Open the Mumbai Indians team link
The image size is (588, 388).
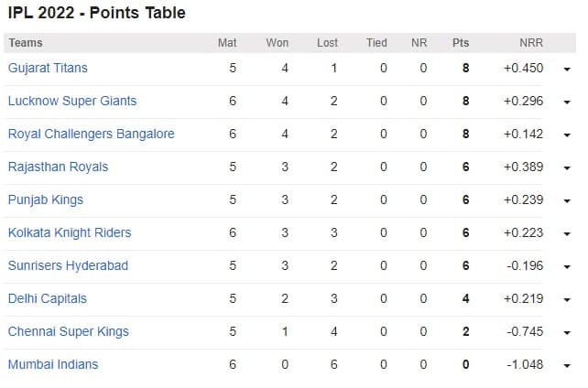click(x=52, y=364)
